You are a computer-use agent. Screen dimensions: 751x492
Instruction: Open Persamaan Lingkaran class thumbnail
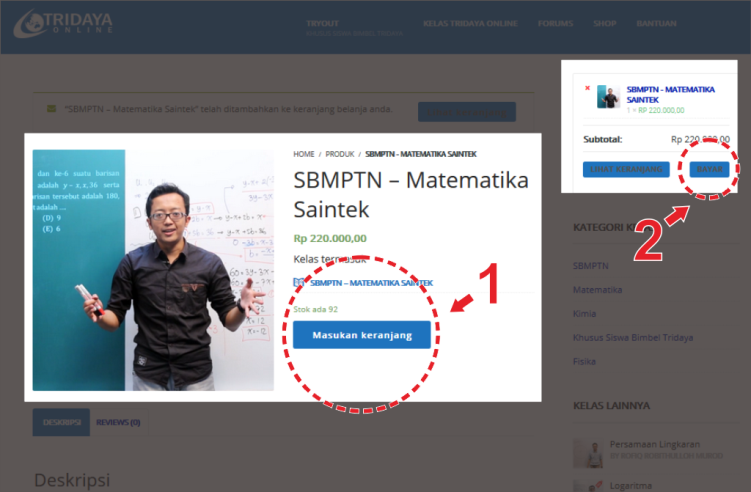(587, 451)
